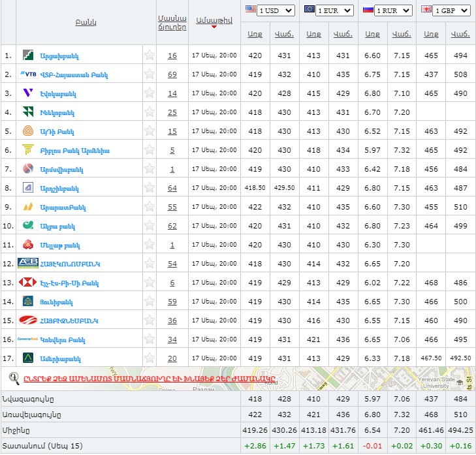Click the red map banner link text
This screenshot has width=476, height=455.
[x=150, y=379]
